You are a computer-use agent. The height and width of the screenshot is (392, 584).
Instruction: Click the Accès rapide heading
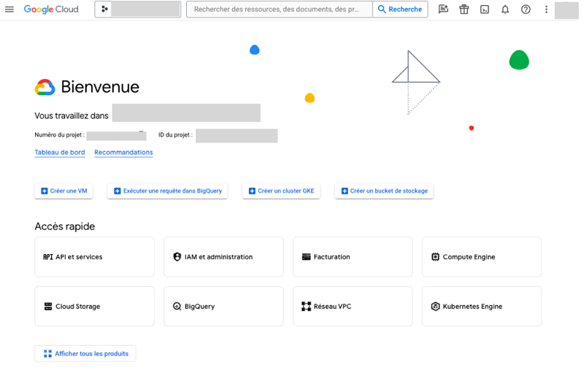[65, 226]
